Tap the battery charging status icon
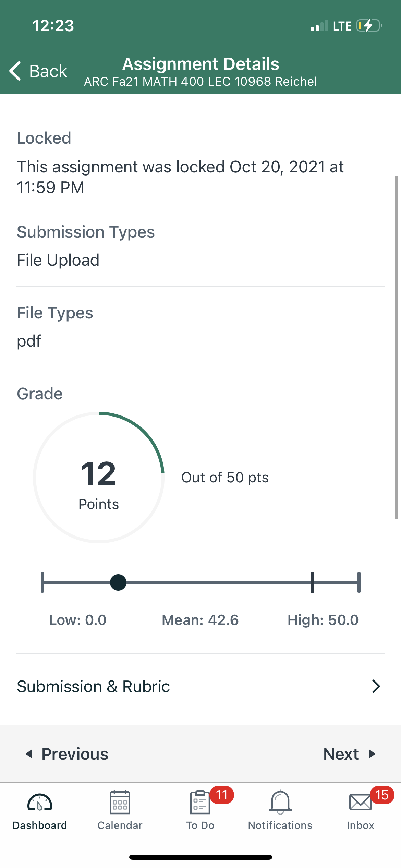 369,26
